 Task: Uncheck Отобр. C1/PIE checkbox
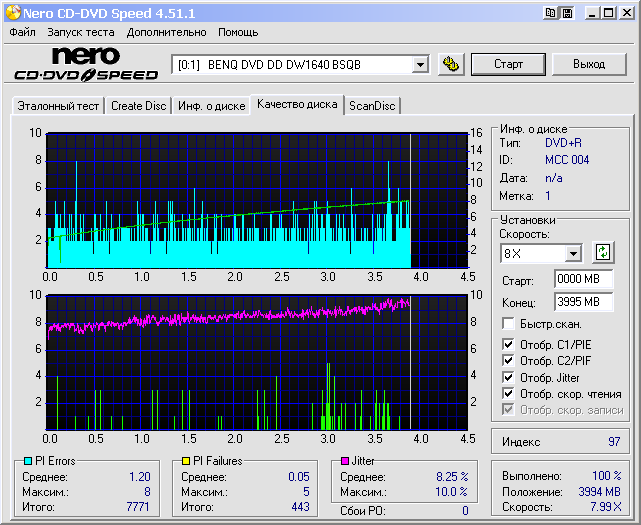pyautogui.click(x=509, y=346)
